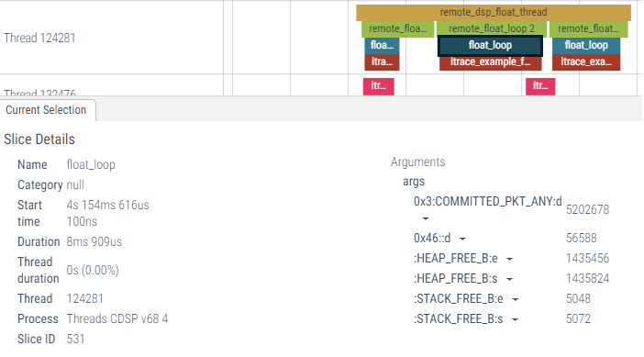Click the Duration value 8ms 909us
Viewport: 644px width, 357px height.
pos(94,241)
